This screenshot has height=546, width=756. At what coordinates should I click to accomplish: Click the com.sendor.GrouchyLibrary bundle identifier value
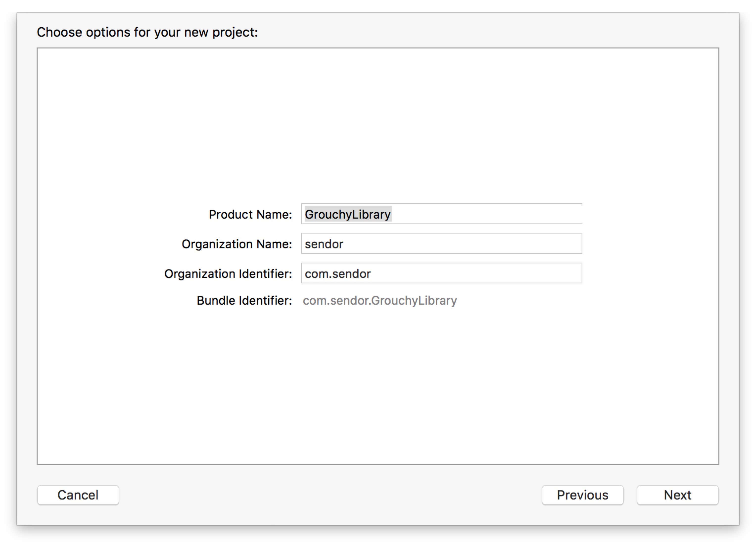pyautogui.click(x=380, y=300)
